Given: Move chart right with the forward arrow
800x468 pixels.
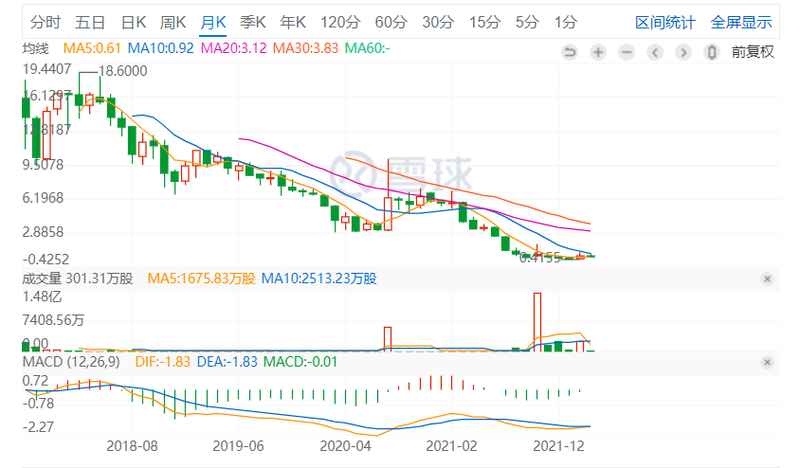Looking at the screenshot, I should coord(684,52).
